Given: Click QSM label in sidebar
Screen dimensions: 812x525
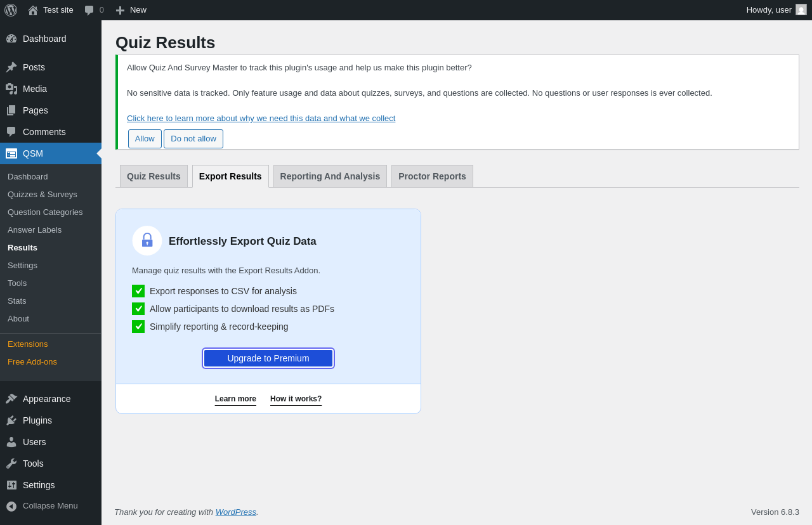Looking at the screenshot, I should (33, 153).
